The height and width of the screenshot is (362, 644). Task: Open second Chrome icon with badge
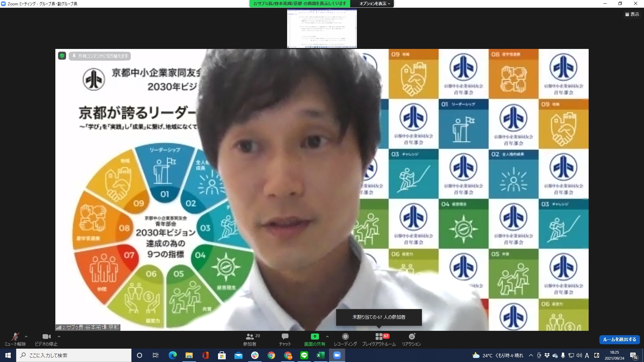(288, 355)
